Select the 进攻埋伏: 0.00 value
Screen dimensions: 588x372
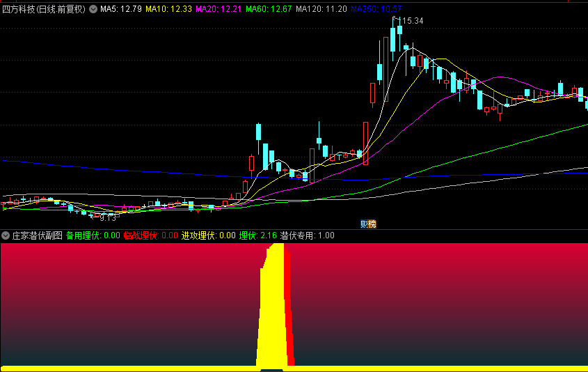pyautogui.click(x=209, y=235)
